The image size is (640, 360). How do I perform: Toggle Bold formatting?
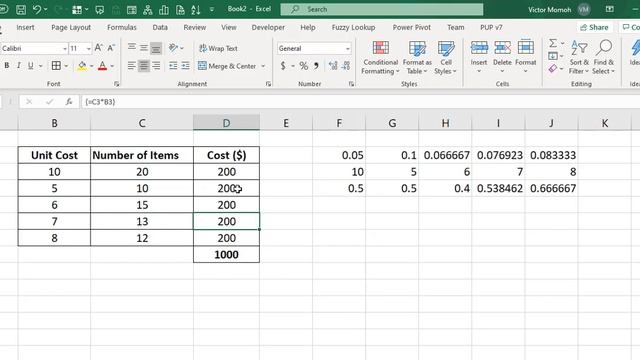7,65
